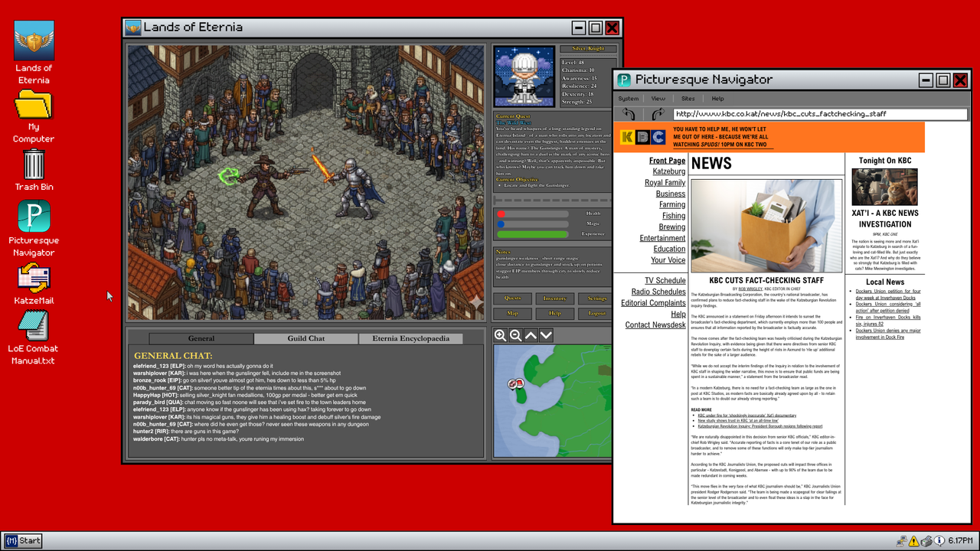
Task: Click the printer icon in system tray
Action: click(926, 541)
